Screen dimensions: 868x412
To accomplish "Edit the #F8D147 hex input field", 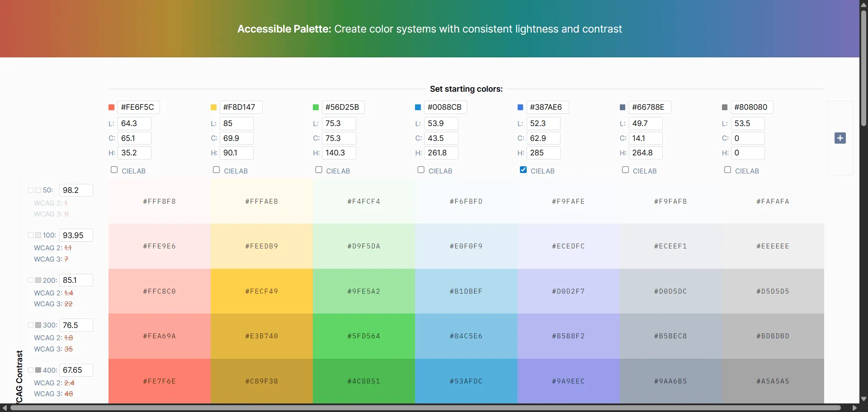I will coord(241,107).
